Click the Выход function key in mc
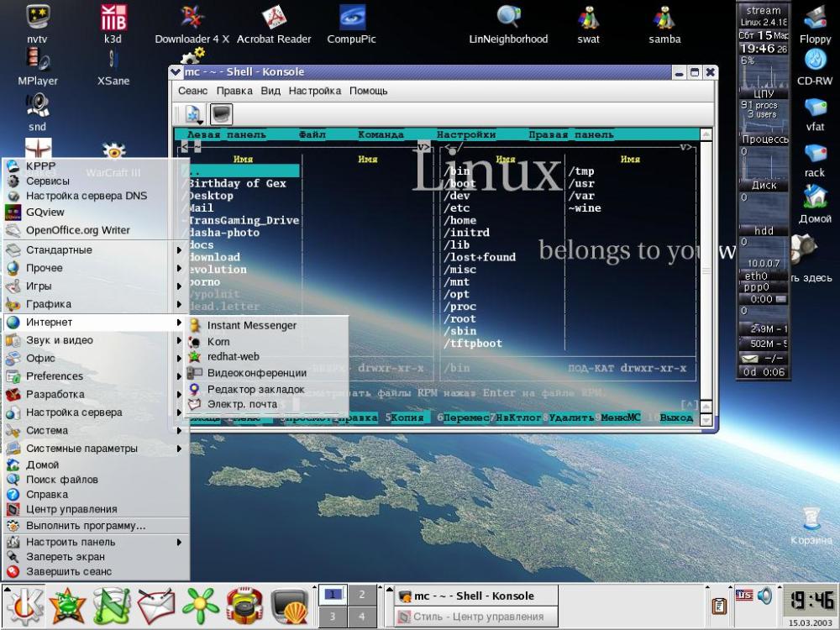Screen dimensions: 840x630 pos(676,417)
